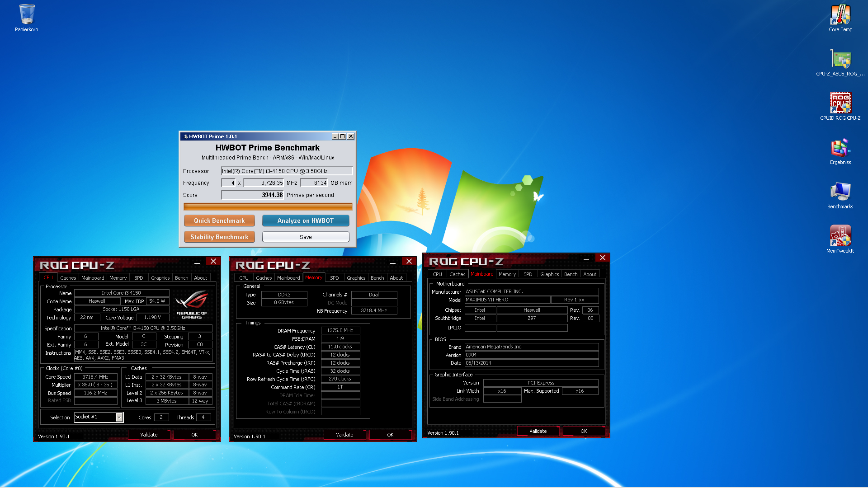The width and height of the screenshot is (868, 488).
Task: Open the Ergebniss desktop icon
Action: (x=840, y=151)
